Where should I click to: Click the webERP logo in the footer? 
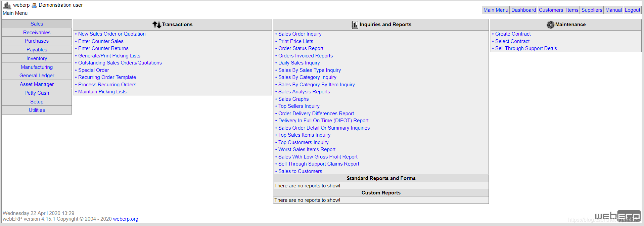click(x=617, y=216)
